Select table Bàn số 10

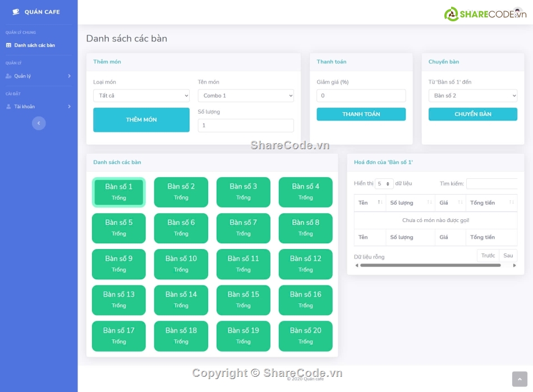tap(181, 264)
